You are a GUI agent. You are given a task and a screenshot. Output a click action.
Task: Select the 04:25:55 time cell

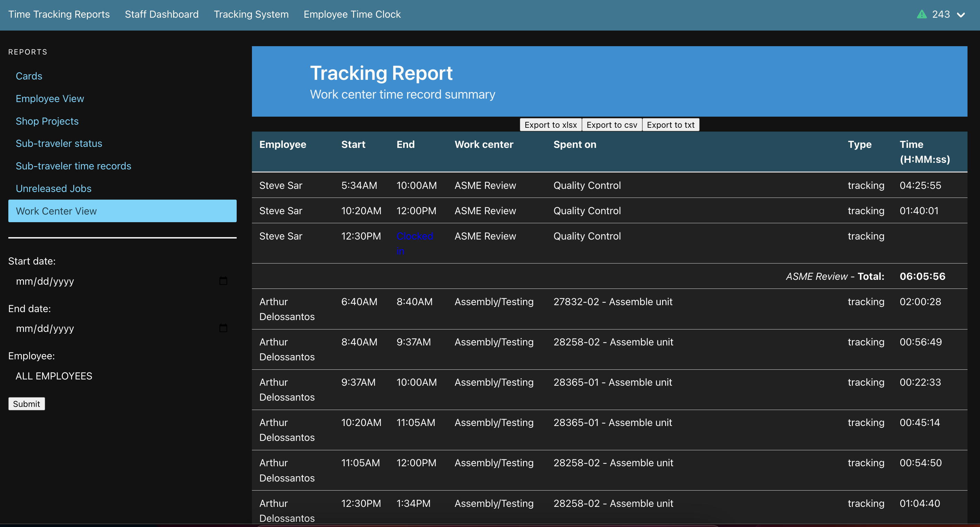[x=920, y=185]
